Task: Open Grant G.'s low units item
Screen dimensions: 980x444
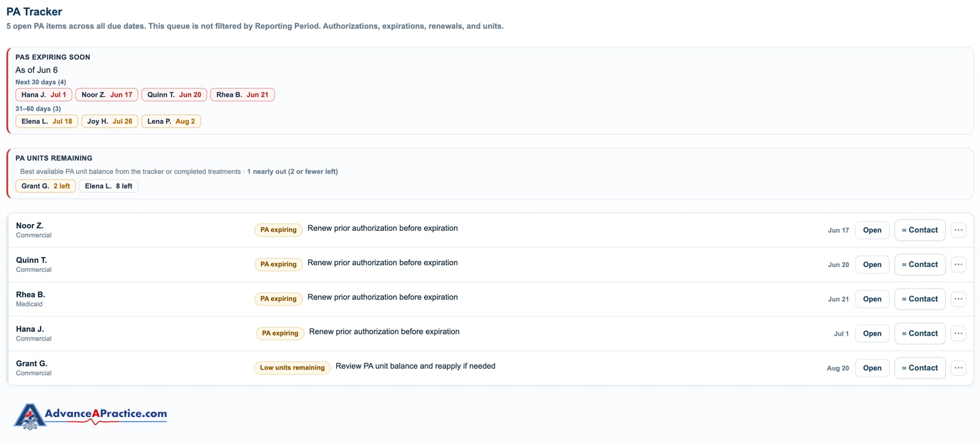Action: 872,368
